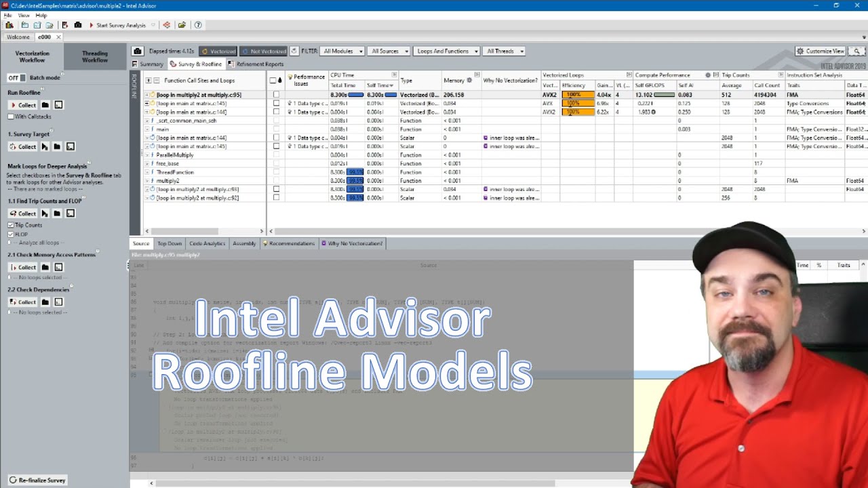The image size is (868, 488).
Task: Open the folder icon under Survey Target
Action: tap(57, 146)
